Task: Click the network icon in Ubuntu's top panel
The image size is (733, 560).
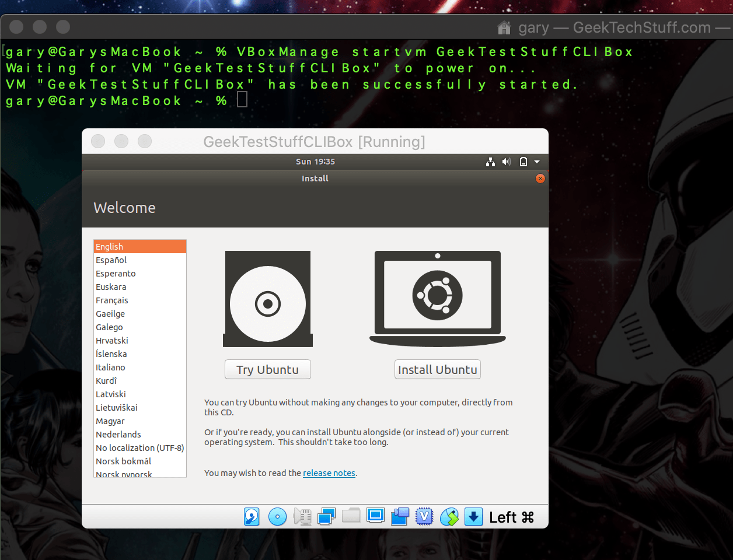Action: pyautogui.click(x=490, y=162)
